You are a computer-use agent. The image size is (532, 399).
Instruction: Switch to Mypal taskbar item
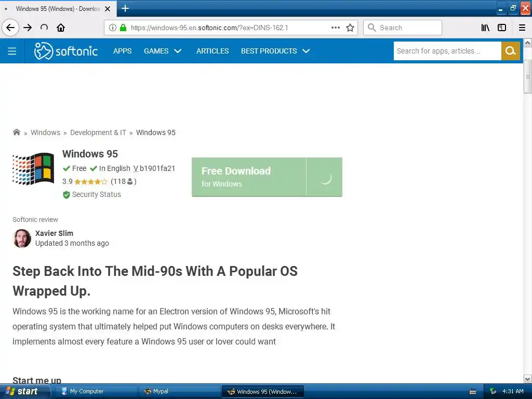coord(179,391)
